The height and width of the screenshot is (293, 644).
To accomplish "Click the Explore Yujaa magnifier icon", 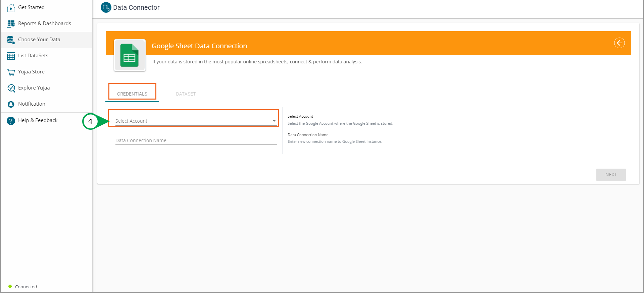I will tap(11, 88).
